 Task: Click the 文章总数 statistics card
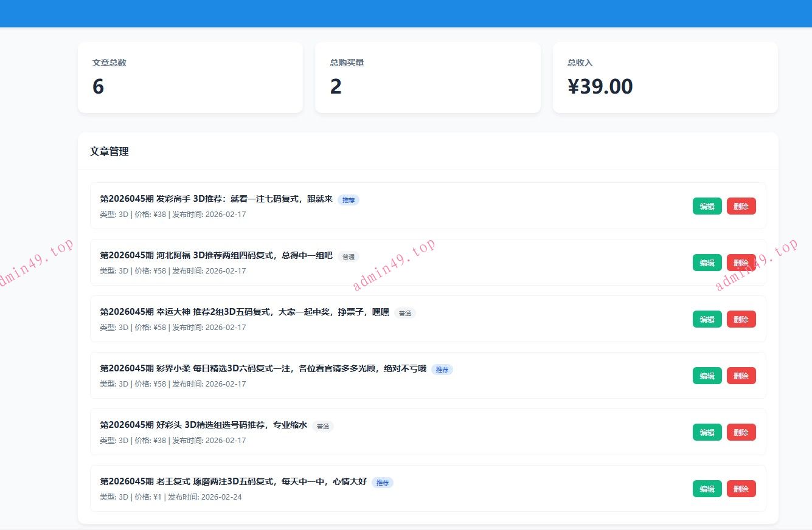tap(190, 77)
